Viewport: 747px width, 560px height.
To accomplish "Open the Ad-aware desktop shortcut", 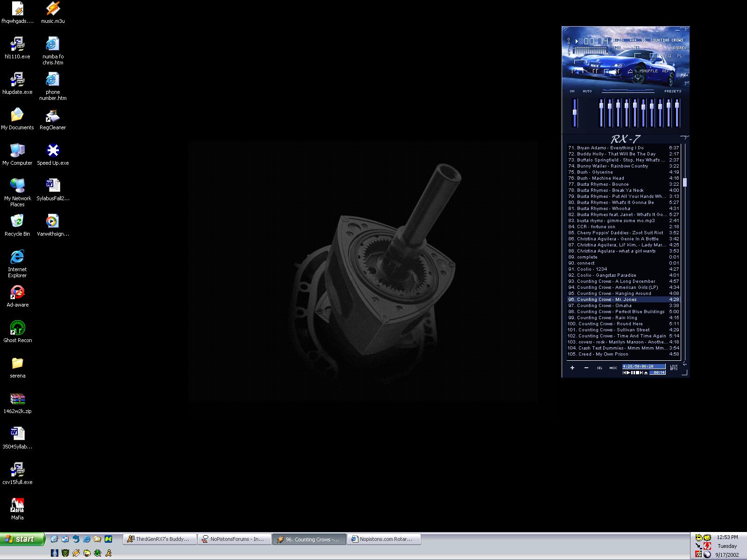I will click(17, 293).
